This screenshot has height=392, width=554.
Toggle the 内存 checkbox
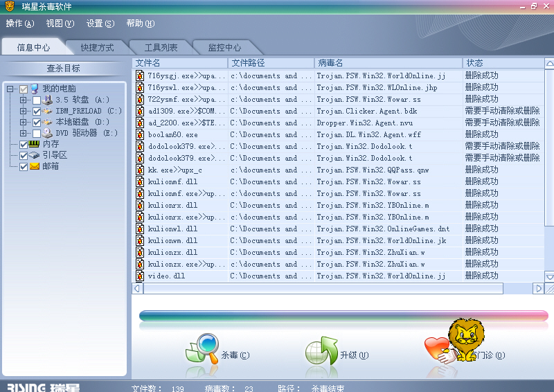tap(24, 145)
